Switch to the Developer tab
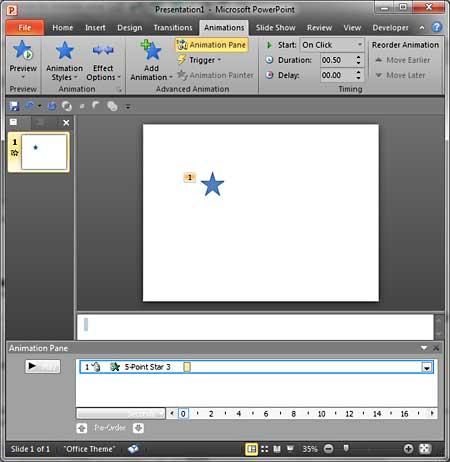Screen dimensions: 450x462 click(x=390, y=28)
